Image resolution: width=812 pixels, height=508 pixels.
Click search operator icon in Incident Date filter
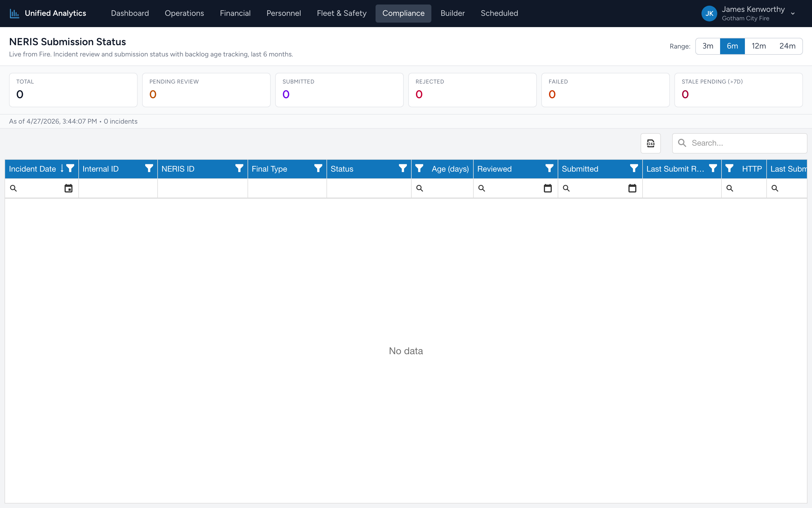(x=14, y=188)
